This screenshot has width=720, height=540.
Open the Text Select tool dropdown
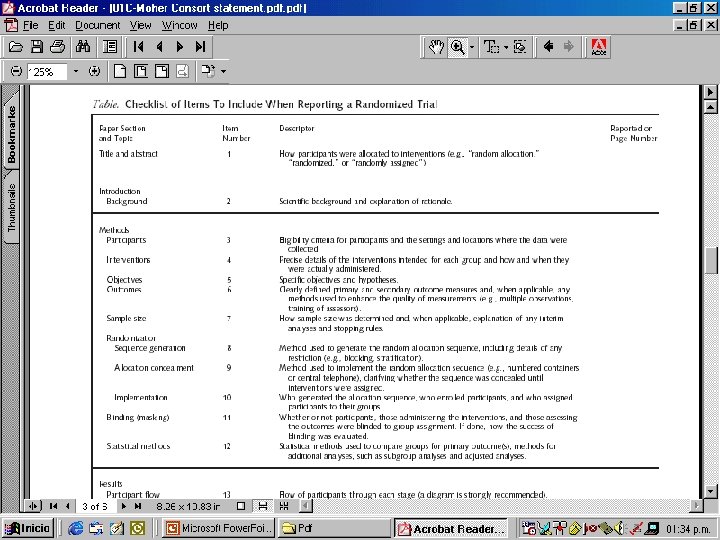tap(506, 47)
